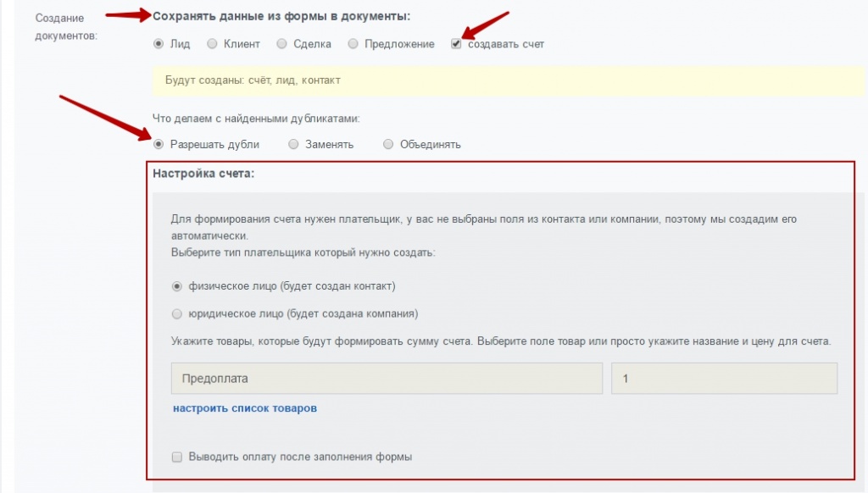Focus the price field containing 1
The width and height of the screenshot is (868, 493).
(724, 379)
